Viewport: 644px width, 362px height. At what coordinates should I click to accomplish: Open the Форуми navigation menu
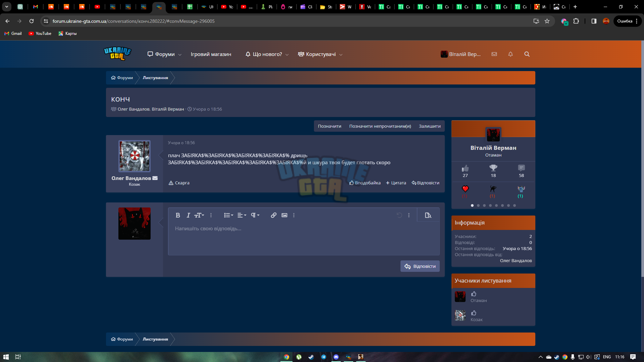click(x=161, y=54)
